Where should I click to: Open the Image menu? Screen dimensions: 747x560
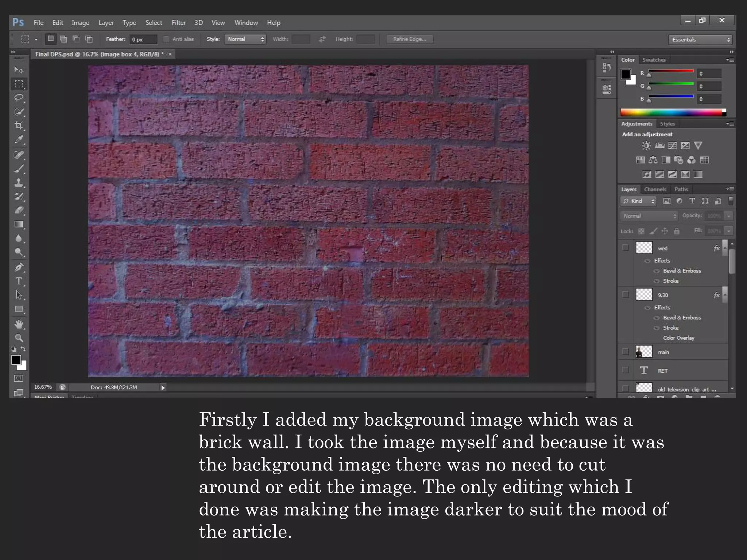click(x=80, y=23)
